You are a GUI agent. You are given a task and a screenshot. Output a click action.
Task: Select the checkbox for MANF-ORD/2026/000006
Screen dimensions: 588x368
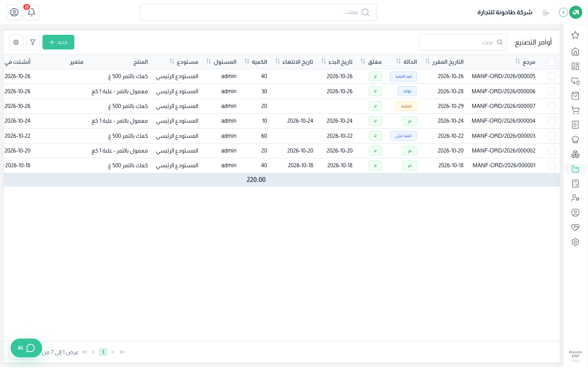pyautogui.click(x=552, y=91)
